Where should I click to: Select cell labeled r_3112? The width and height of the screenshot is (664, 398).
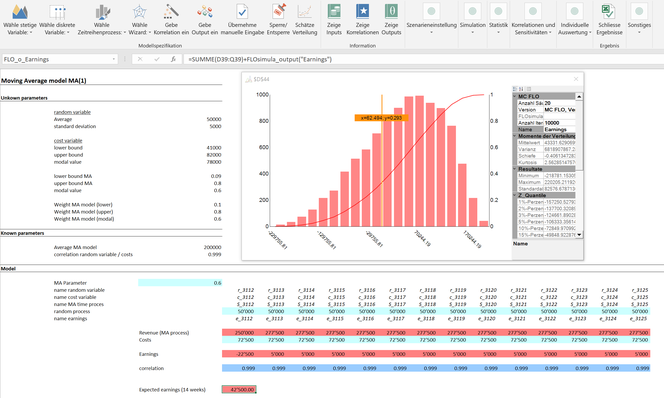[246, 290]
